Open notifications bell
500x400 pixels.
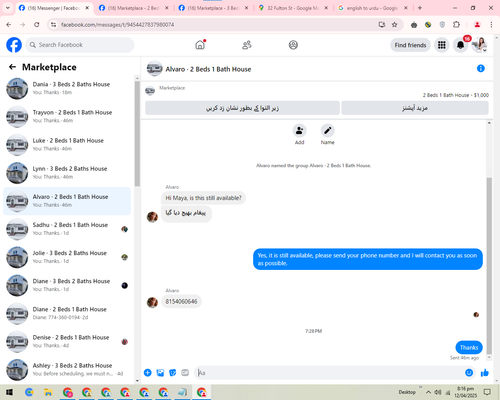pyautogui.click(x=460, y=45)
